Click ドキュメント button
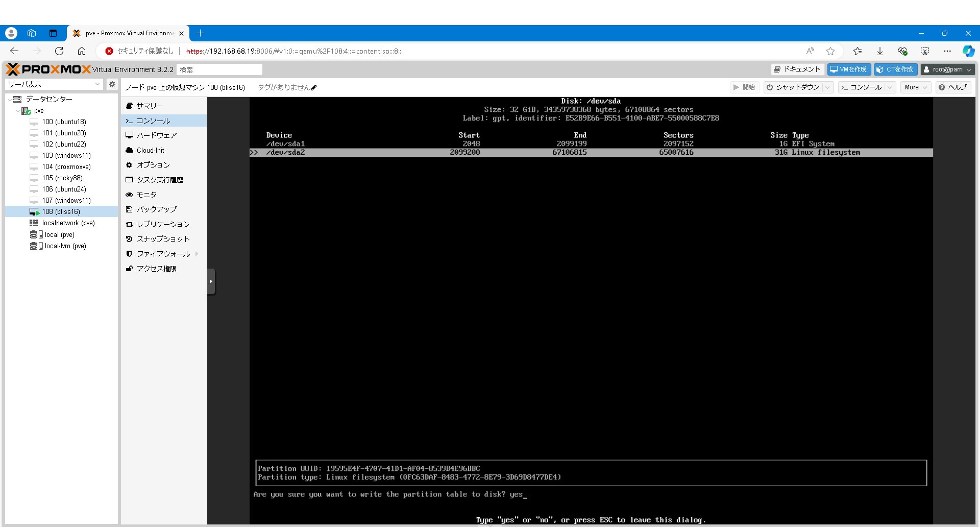This screenshot has height=527, width=980. click(x=797, y=69)
